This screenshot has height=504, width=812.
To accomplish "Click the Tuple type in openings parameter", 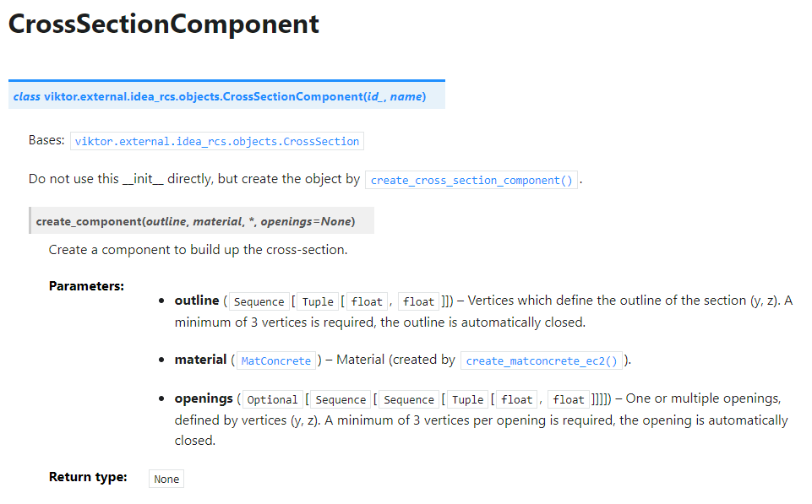I will [467, 399].
